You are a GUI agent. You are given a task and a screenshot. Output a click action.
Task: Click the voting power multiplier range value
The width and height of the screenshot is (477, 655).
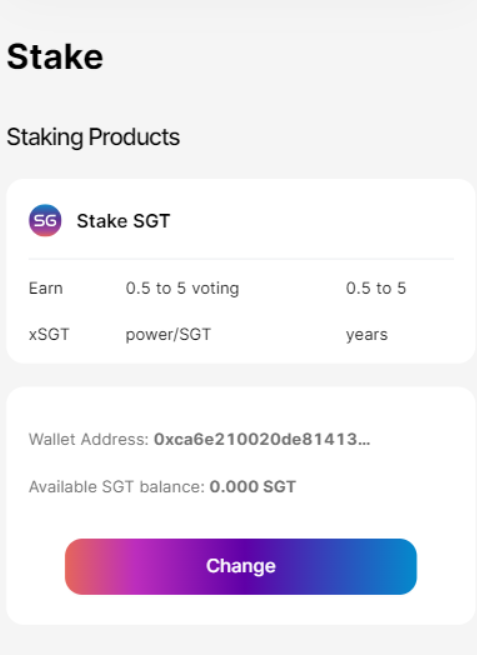156,288
